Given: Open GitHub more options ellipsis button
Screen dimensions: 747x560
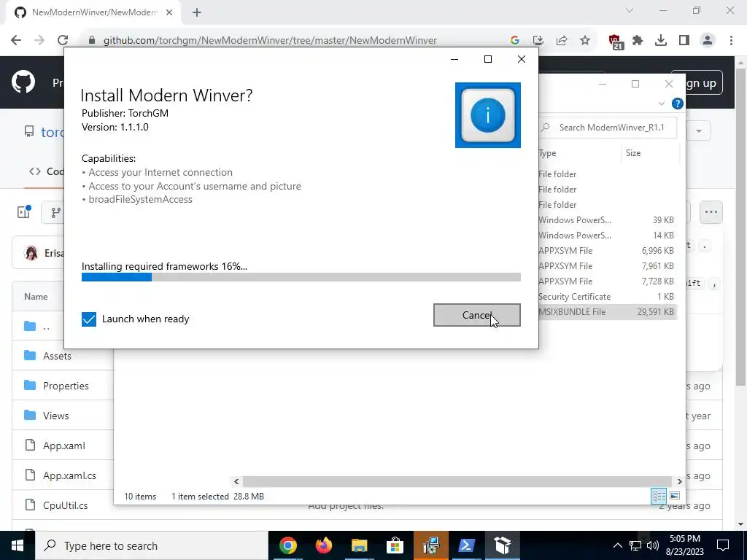Looking at the screenshot, I should pos(711,212).
